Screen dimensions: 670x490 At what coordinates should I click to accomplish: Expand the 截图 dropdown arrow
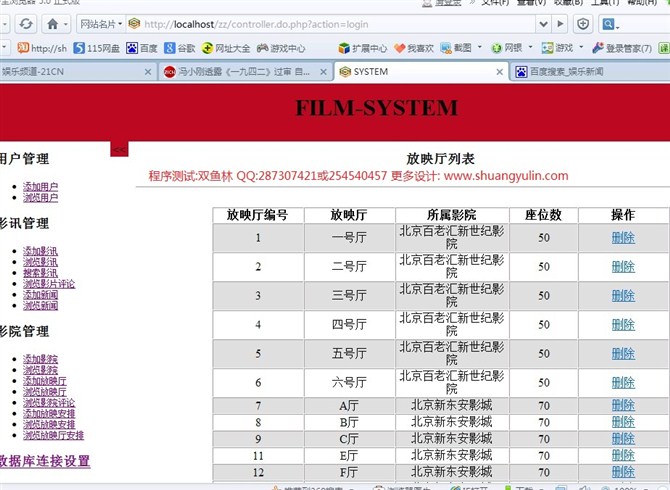coord(480,47)
